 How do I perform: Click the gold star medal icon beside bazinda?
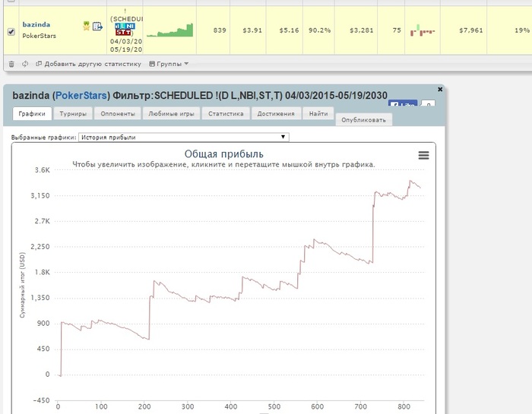(86, 26)
